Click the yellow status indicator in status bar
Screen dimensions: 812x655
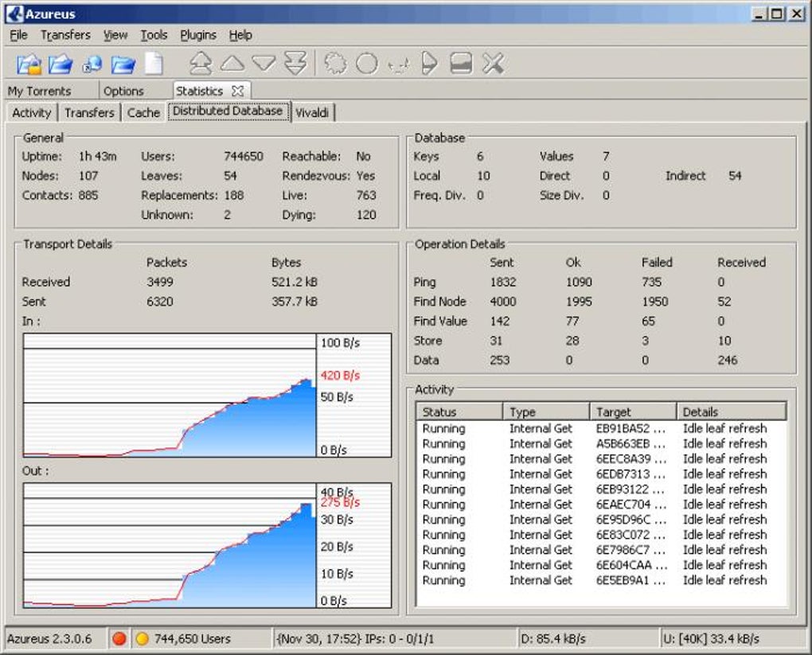(142, 638)
